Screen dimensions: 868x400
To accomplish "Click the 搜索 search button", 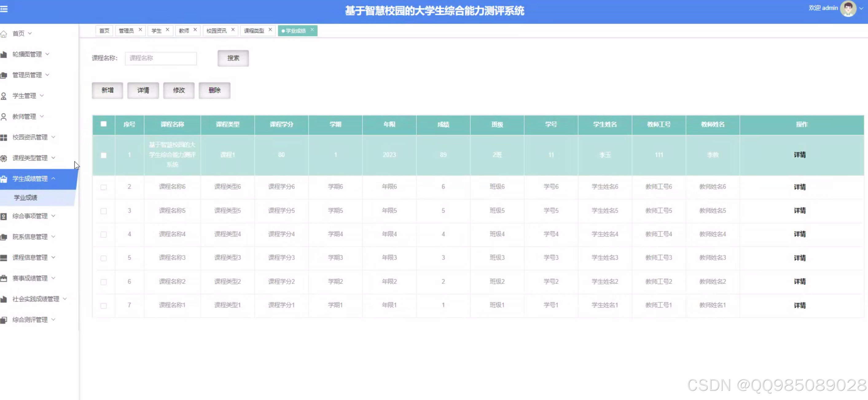I will 233,58.
